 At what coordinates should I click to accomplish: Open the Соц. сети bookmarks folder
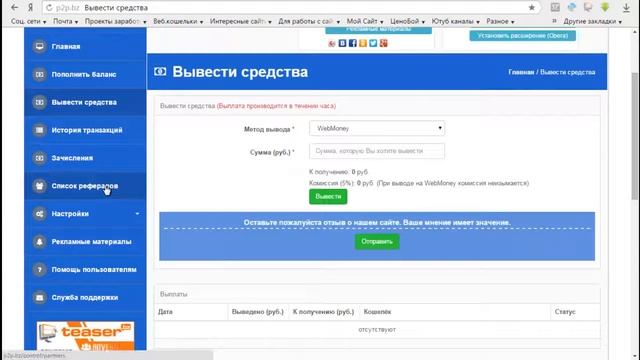(28, 21)
